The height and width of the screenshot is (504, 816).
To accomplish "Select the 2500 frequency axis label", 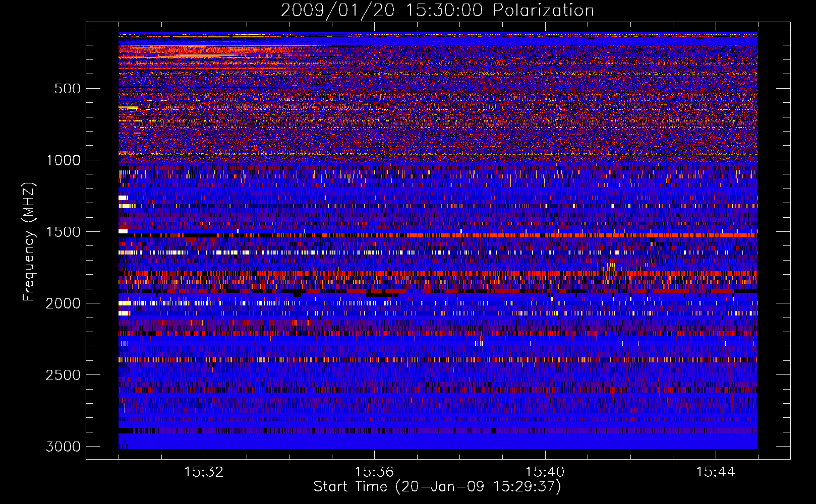I will [x=63, y=375].
